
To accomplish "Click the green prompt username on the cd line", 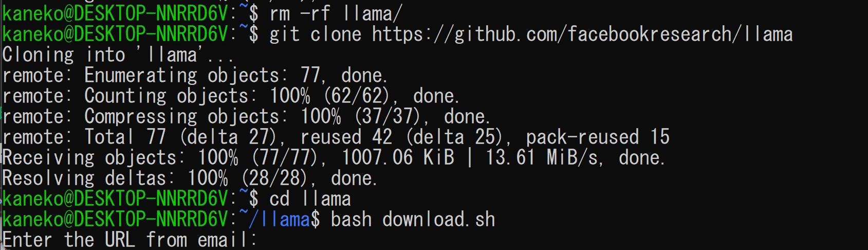I will click(115, 199).
